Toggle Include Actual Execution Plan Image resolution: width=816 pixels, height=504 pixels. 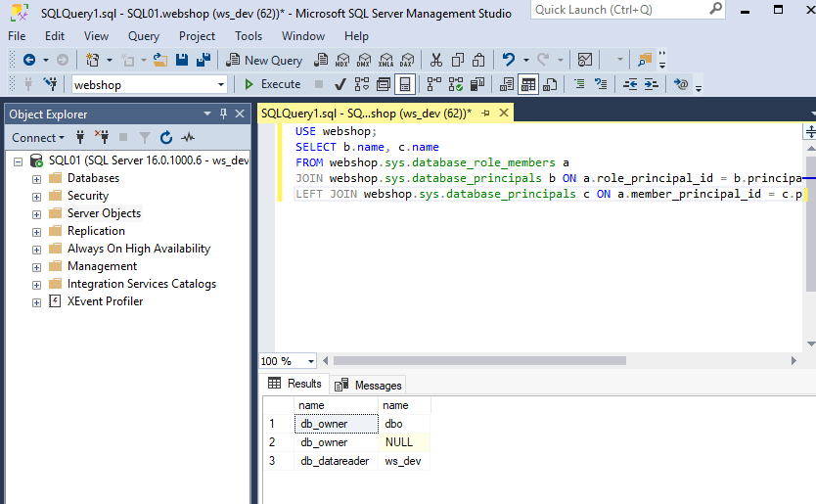[x=434, y=84]
